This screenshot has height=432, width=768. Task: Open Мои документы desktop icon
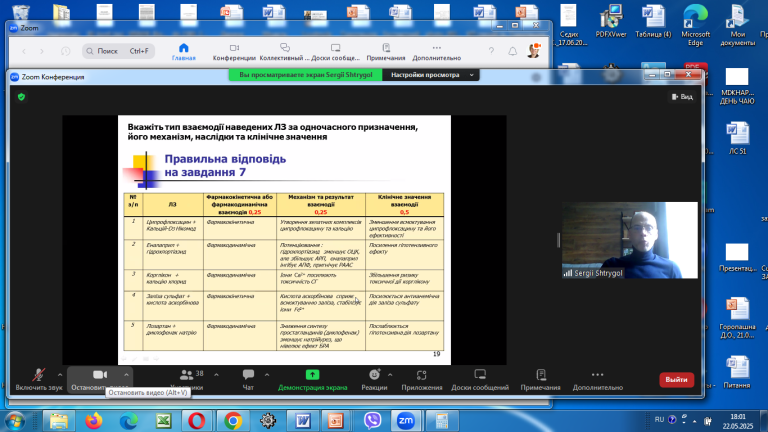(x=738, y=24)
